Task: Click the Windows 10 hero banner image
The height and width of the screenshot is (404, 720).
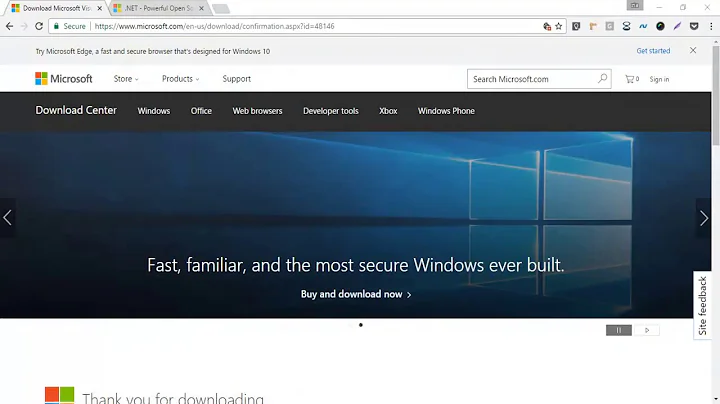Action: coord(355,224)
